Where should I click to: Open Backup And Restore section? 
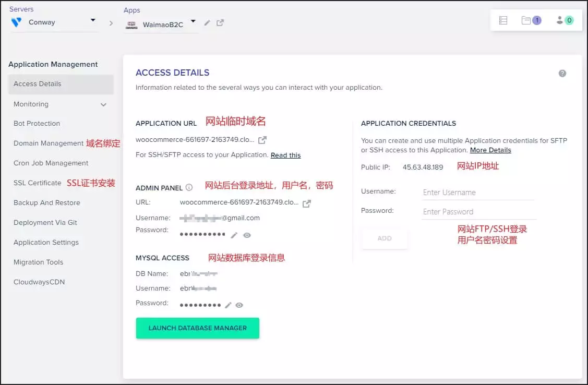47,203
